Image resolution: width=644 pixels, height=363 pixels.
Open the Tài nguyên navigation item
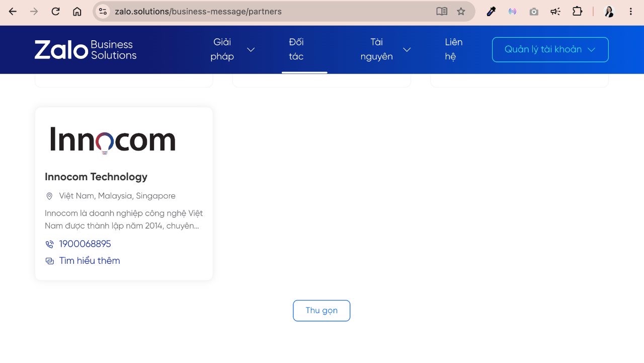pyautogui.click(x=377, y=49)
